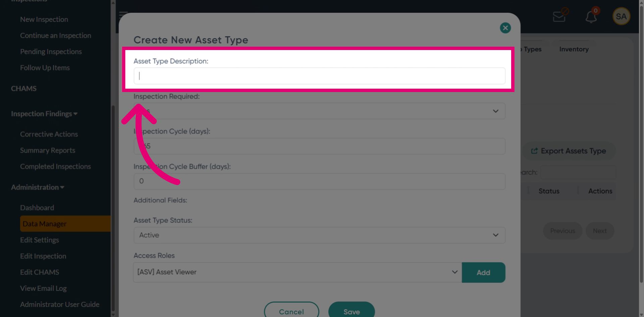Open the SA user avatar menu
This screenshot has height=317, width=644.
[621, 16]
